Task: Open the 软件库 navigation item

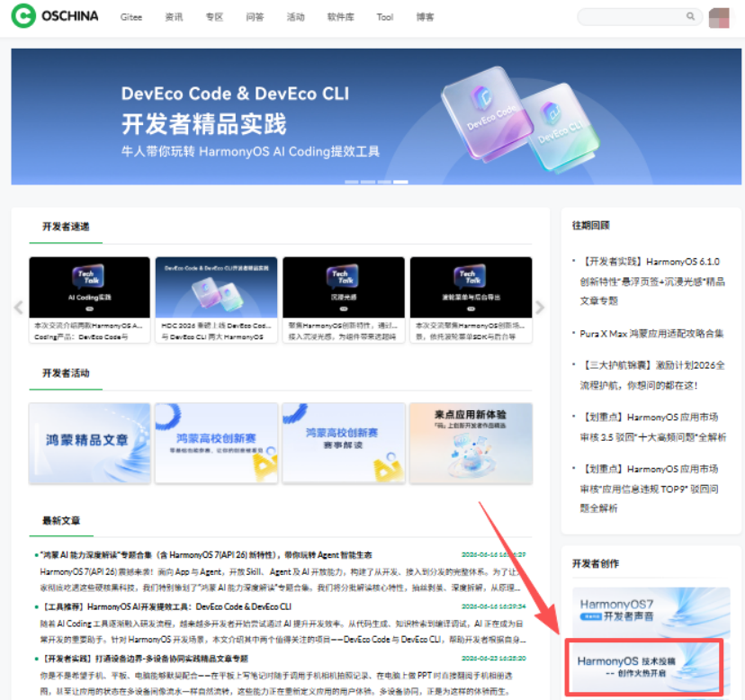Action: tap(341, 17)
